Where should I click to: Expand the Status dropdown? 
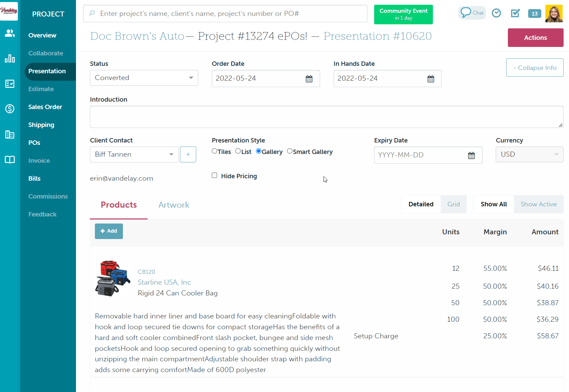coord(144,78)
